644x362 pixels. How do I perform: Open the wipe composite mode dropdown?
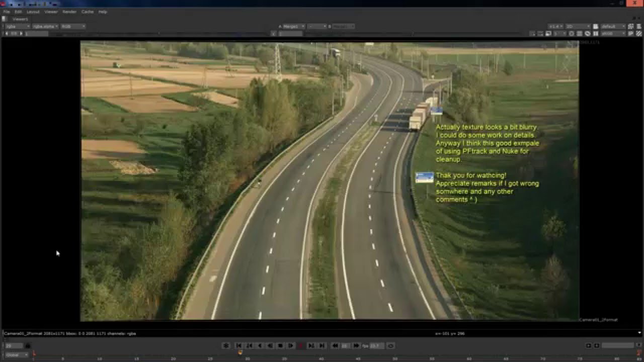pyautogui.click(x=317, y=26)
